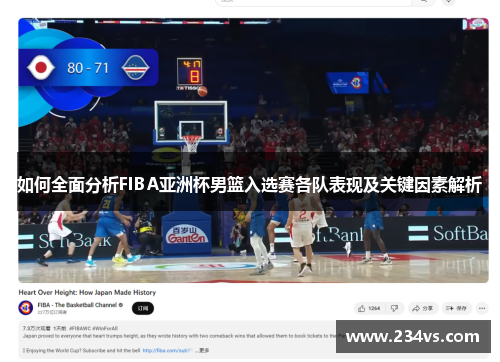Screen dimensions: 500x362
Task: Click the video player showing Japan 80 - 71
Action: coord(253,150)
